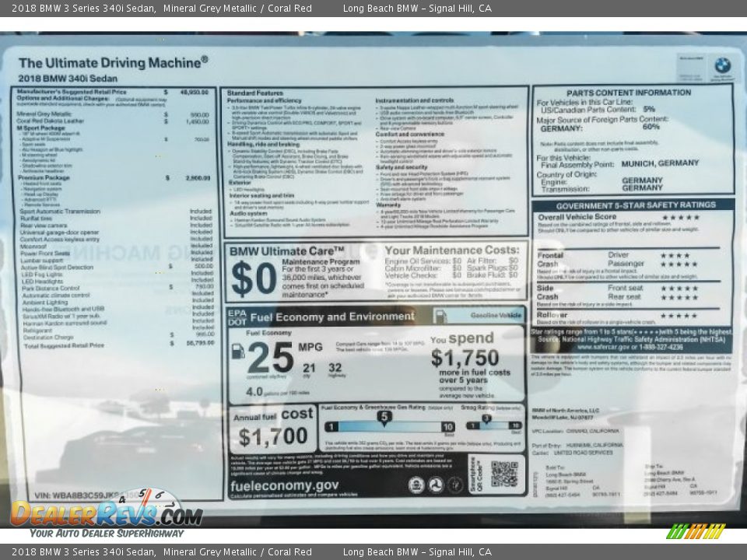The width and height of the screenshot is (747, 560).
Task: Click the Greenhouse Gas Rating marker showing 5
Action: (x=384, y=417)
